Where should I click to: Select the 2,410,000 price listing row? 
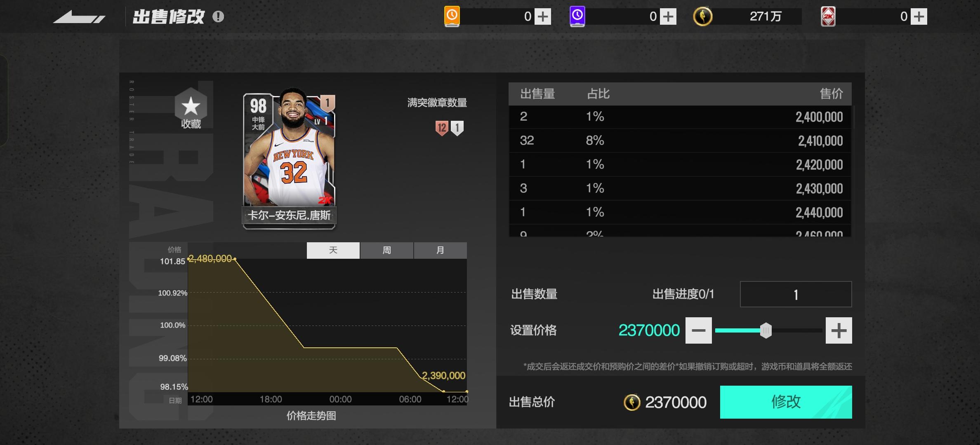click(681, 141)
